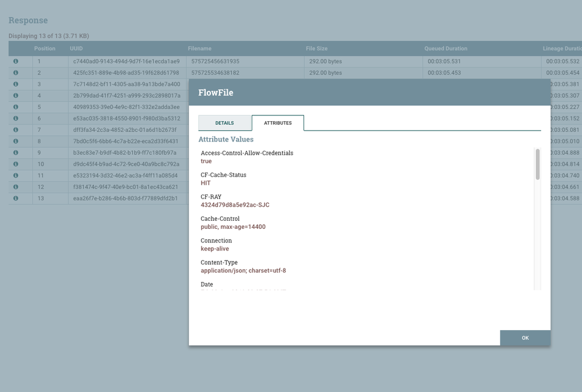Open info icon for position 5 row
582x392 pixels.
[x=16, y=107]
